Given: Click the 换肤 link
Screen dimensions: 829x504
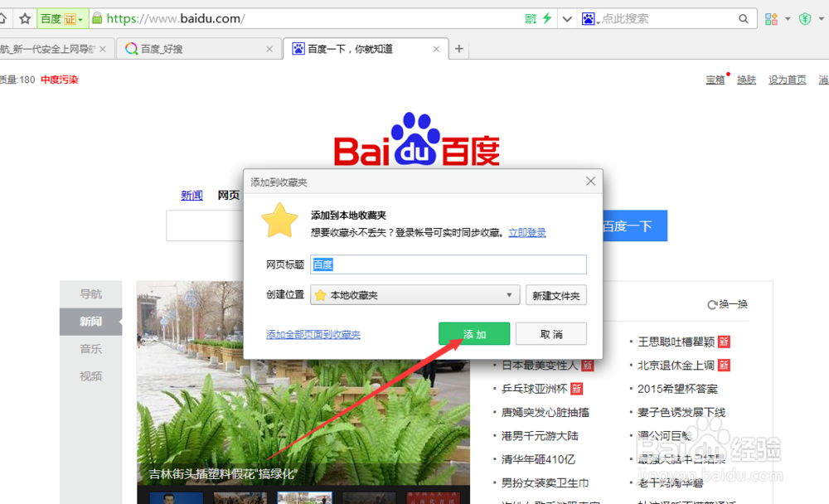Looking at the screenshot, I should tap(747, 80).
